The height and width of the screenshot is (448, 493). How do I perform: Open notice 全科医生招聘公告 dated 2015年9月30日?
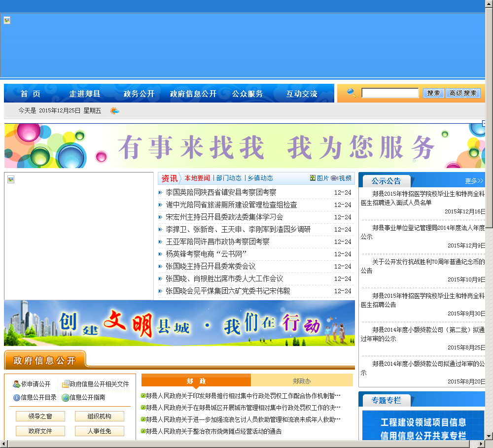[x=423, y=300]
